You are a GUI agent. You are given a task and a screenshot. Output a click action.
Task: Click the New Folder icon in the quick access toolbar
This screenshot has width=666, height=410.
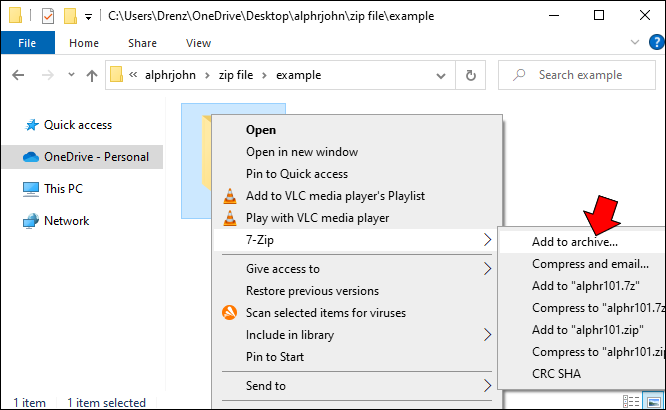point(69,16)
